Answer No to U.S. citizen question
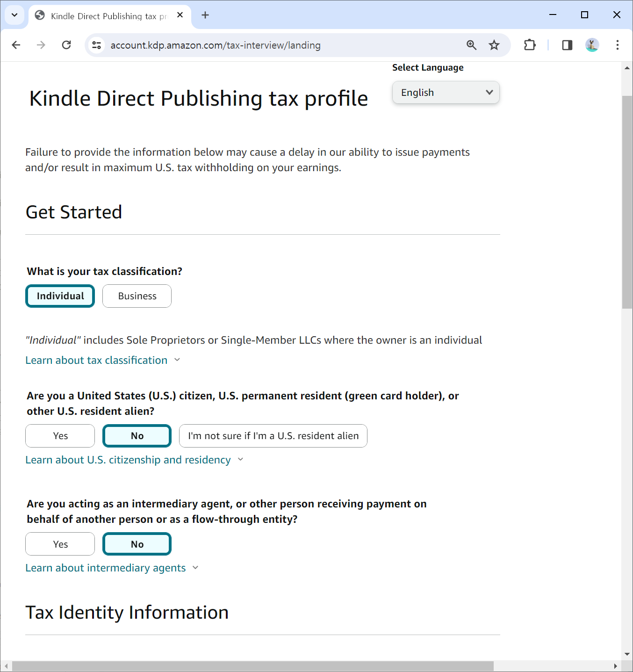The image size is (633, 672). [137, 436]
